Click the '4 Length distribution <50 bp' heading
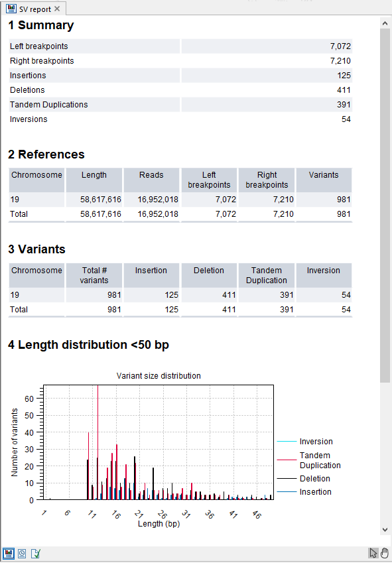Screen dimensions: 392x563 pyautogui.click(x=88, y=345)
